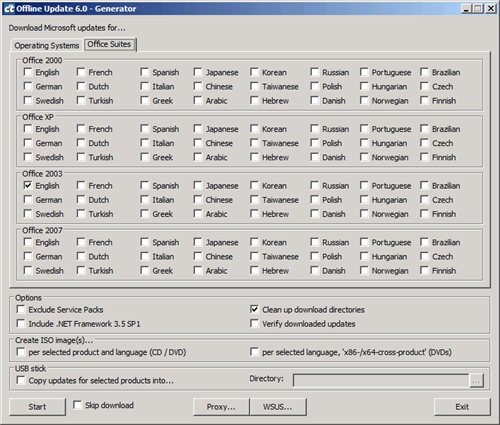Tick French in Office 2007 group
500x425 pixels.
[x=81, y=242]
